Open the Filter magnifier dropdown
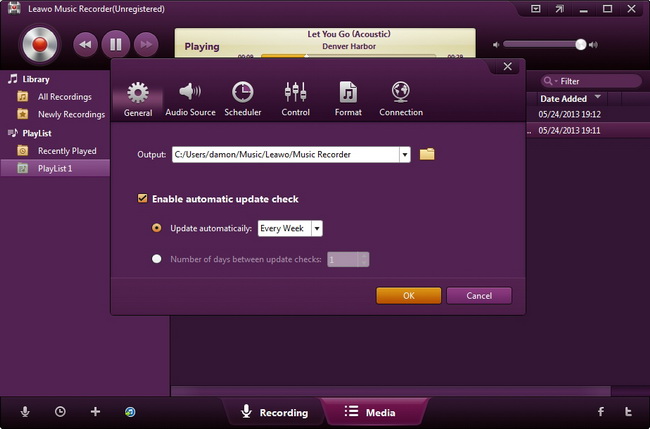Image resolution: width=650 pixels, height=429 pixels. 551,81
